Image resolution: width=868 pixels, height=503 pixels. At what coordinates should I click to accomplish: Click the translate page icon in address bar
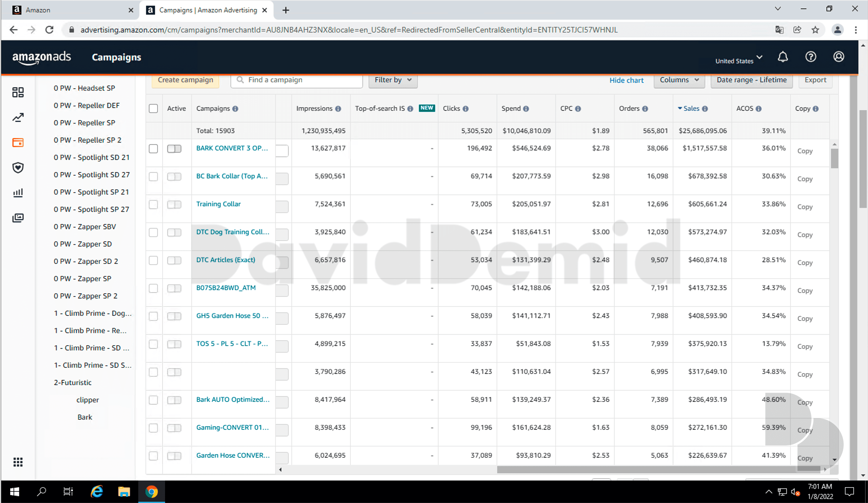(x=779, y=30)
